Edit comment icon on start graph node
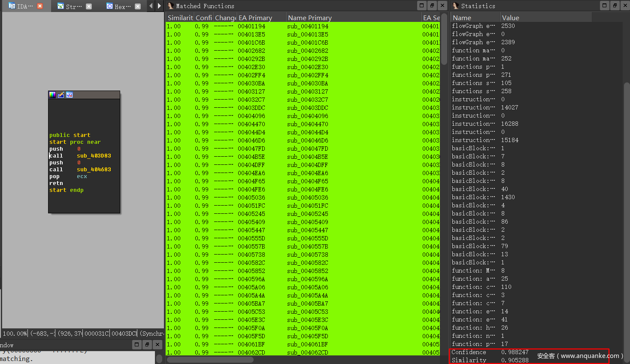 click(x=61, y=95)
